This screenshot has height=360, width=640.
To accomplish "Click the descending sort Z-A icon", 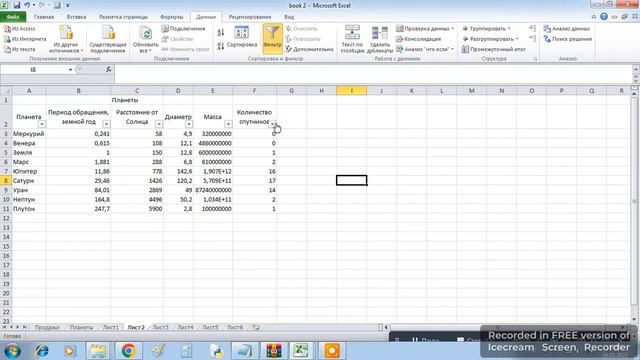I will [x=221, y=46].
